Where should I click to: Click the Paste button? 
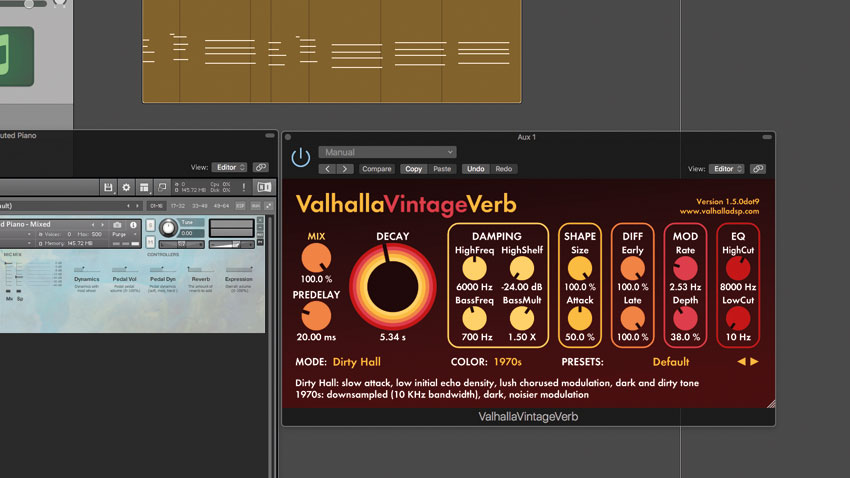pos(442,169)
